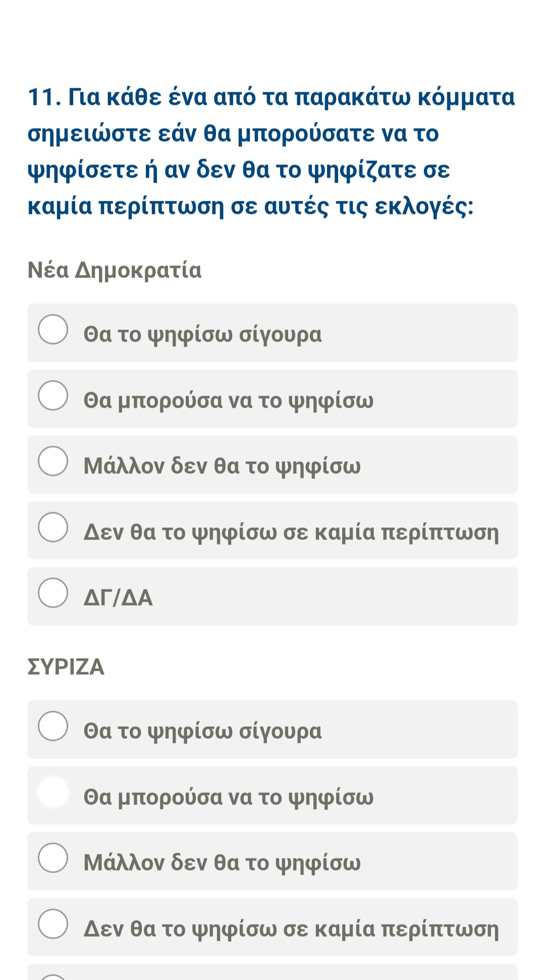The image size is (545, 980).
Task: Tap the 'Μάλλον δεν θα το ψηφίσω' text under ΣΥΡΙΖΑ
Action: pyautogui.click(x=222, y=862)
